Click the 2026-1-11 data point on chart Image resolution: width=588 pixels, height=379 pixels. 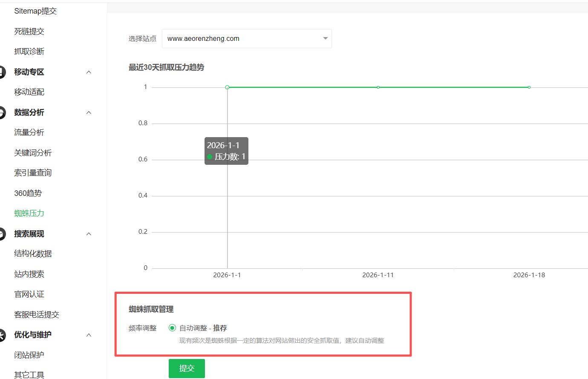click(x=378, y=87)
